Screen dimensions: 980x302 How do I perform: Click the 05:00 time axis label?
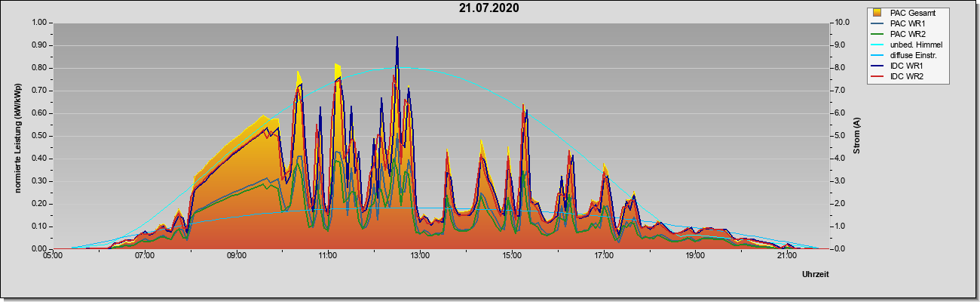coord(53,257)
